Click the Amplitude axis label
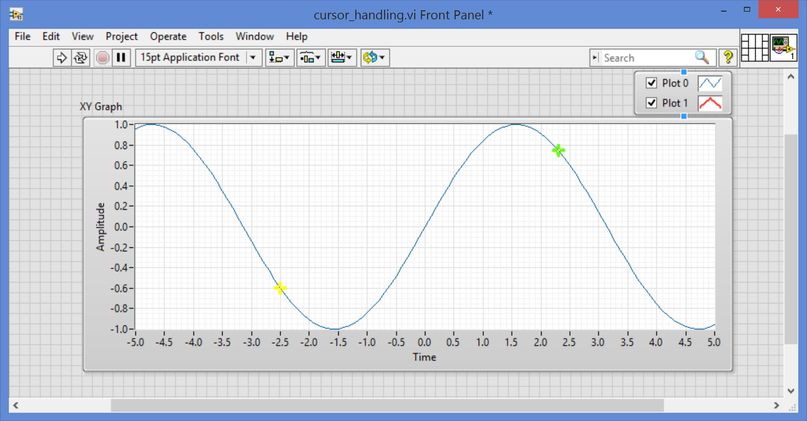807x421 pixels. (x=100, y=226)
